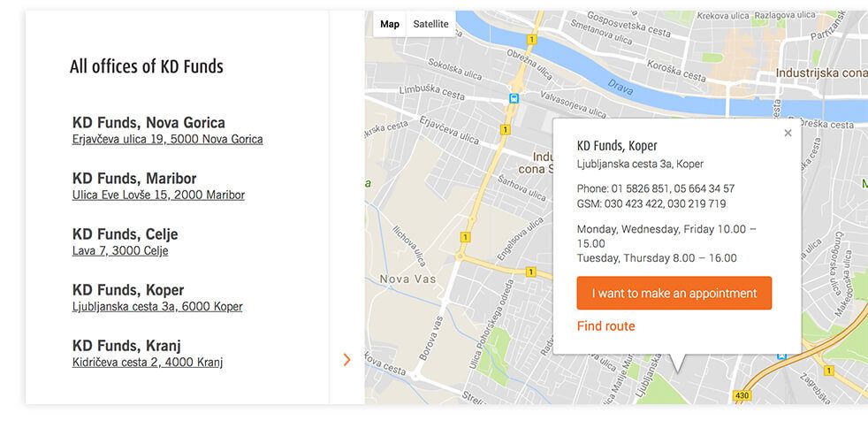Select KD Funds, Koper in office list
The height and width of the screenshot is (444, 868).
128,290
